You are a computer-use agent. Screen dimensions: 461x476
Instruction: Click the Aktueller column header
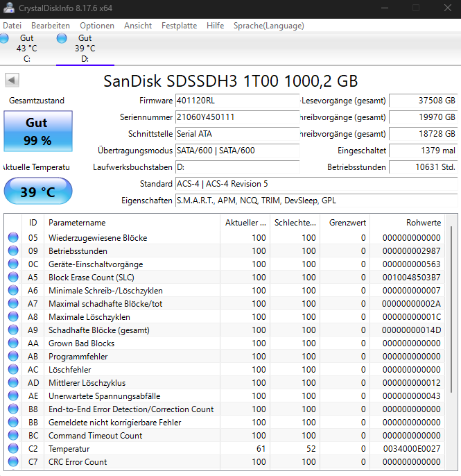245,223
